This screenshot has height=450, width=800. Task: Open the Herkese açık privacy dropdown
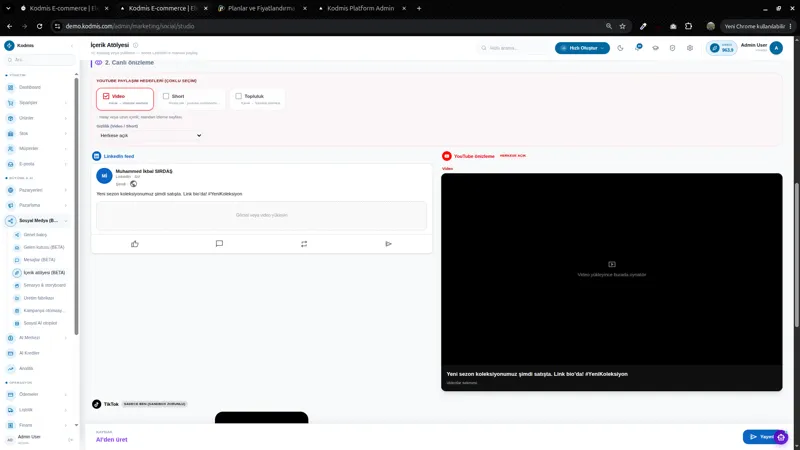point(151,136)
